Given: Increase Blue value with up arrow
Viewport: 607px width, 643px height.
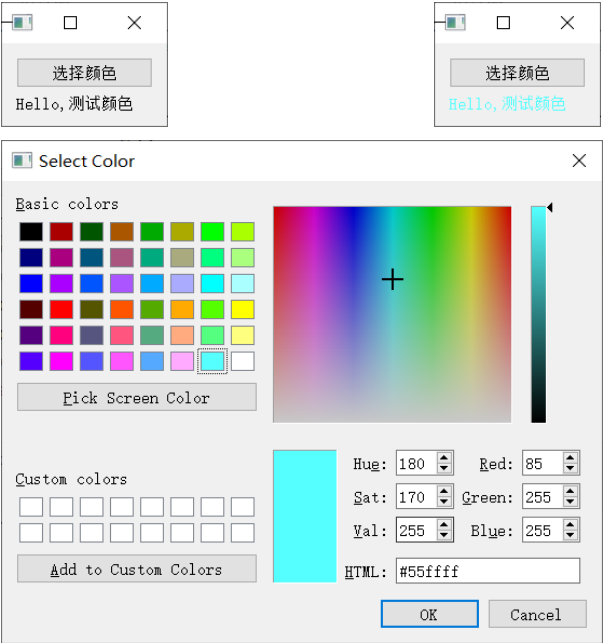Looking at the screenshot, I should coord(570,525).
